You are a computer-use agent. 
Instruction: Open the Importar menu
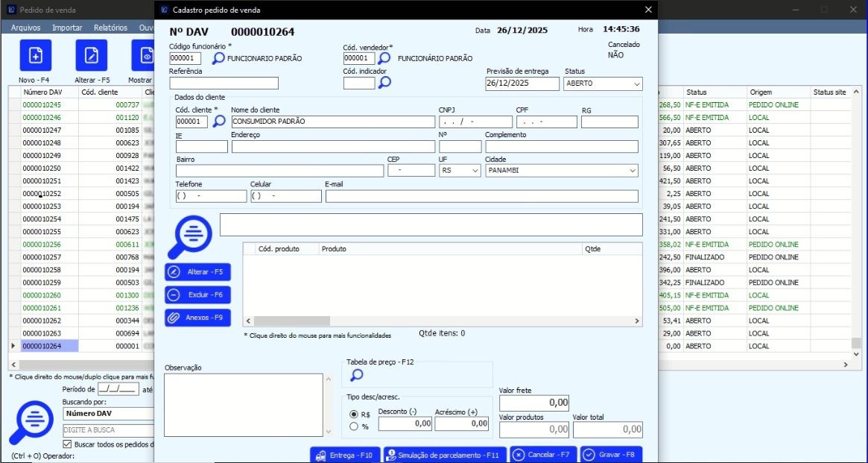[67, 28]
